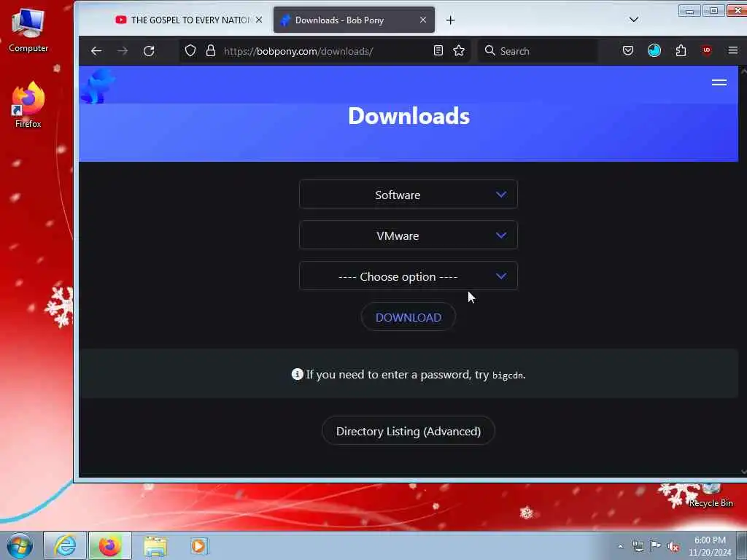The image size is (747, 560).
Task: Select the Downloads - Bob Pony tab
Action: click(x=354, y=20)
